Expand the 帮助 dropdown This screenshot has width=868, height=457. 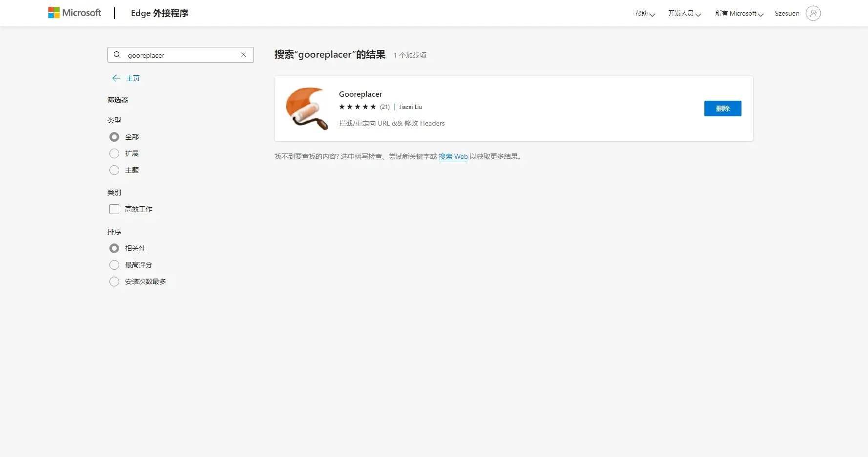pyautogui.click(x=644, y=13)
